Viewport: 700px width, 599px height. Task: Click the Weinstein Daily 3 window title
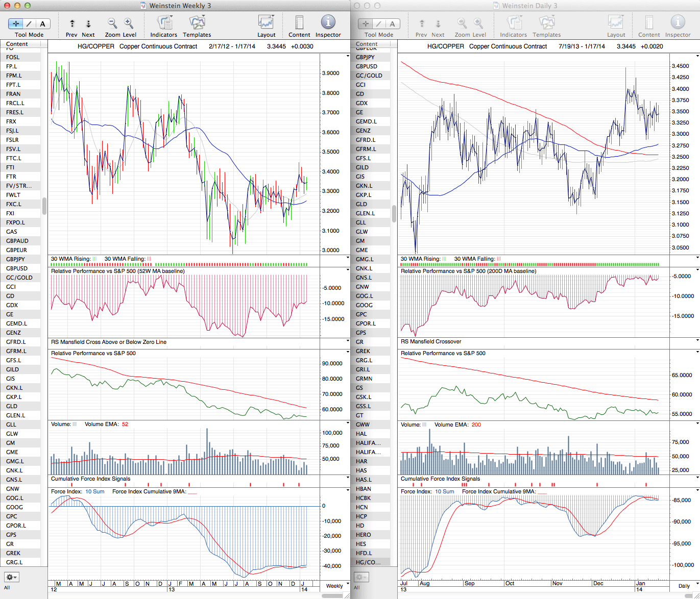(x=529, y=6)
